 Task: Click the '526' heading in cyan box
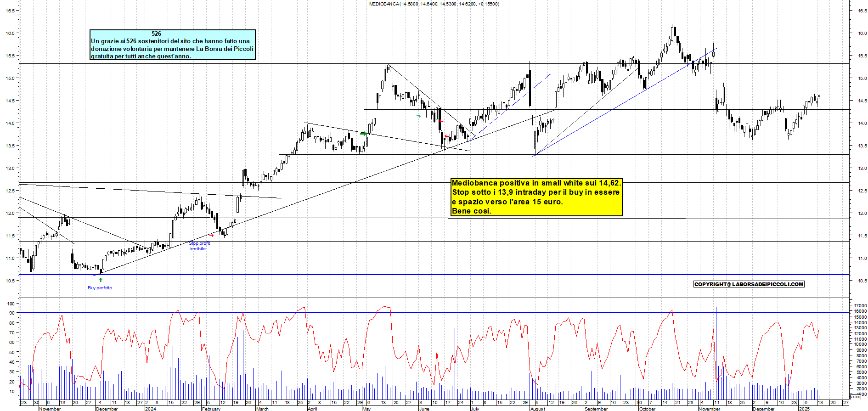click(156, 34)
